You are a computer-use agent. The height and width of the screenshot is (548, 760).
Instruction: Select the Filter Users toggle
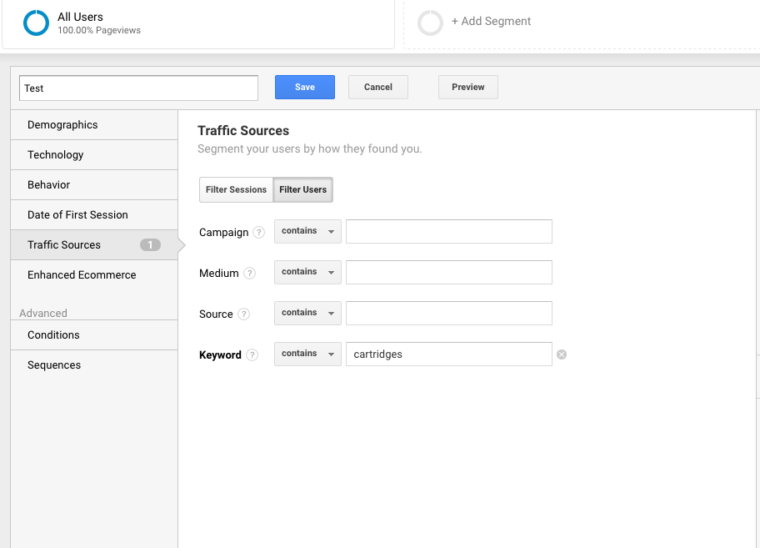pyautogui.click(x=303, y=190)
